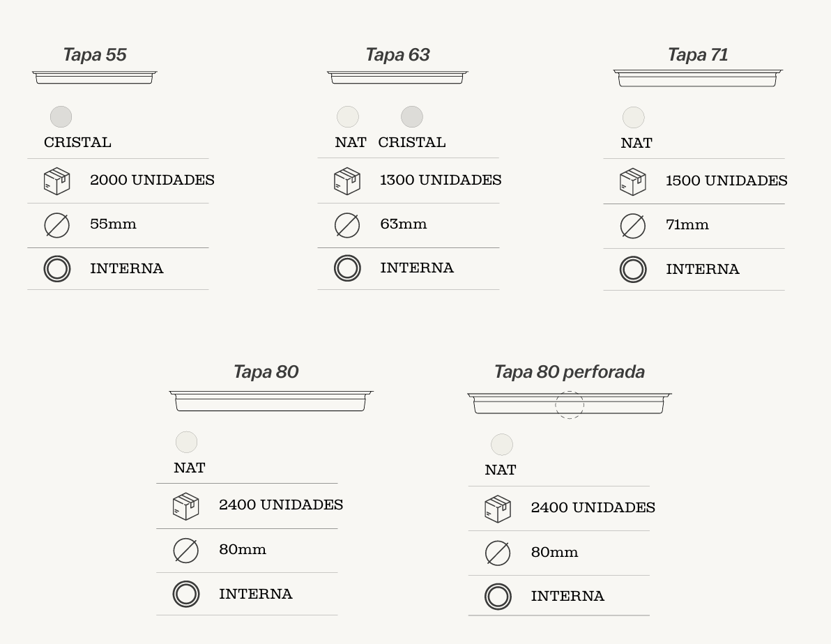This screenshot has height=644, width=831.
Task: Click the Tapa 63 lid illustration
Action: tap(397, 77)
